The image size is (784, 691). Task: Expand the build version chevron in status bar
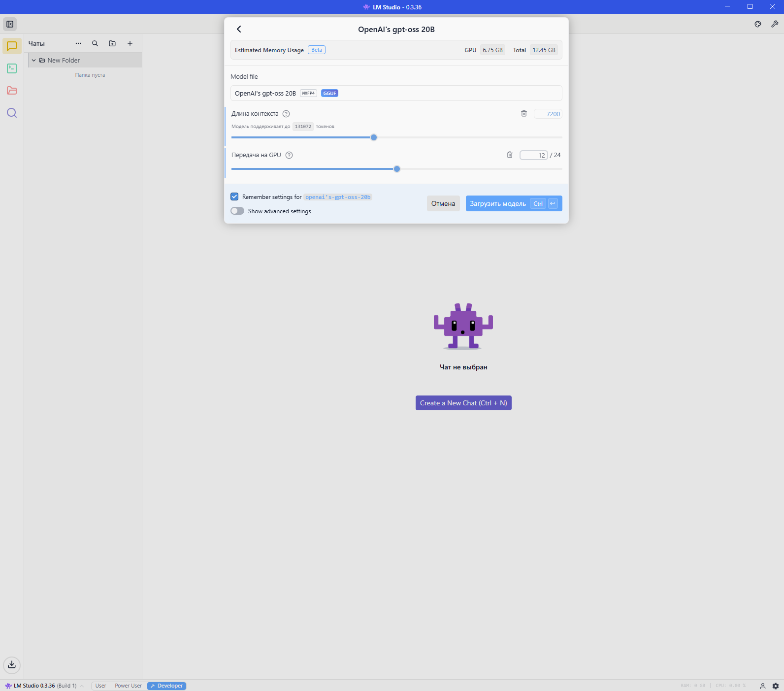point(82,686)
